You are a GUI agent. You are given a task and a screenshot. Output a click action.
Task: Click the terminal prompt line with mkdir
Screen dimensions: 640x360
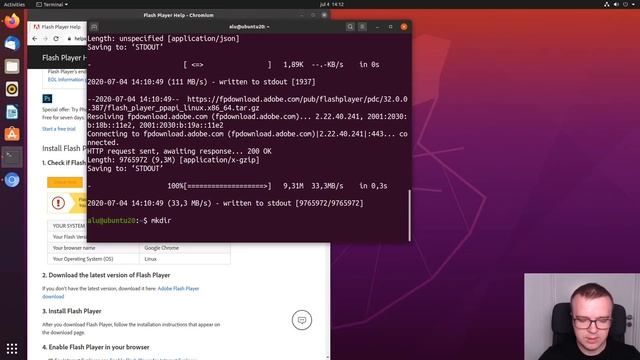[x=129, y=220]
